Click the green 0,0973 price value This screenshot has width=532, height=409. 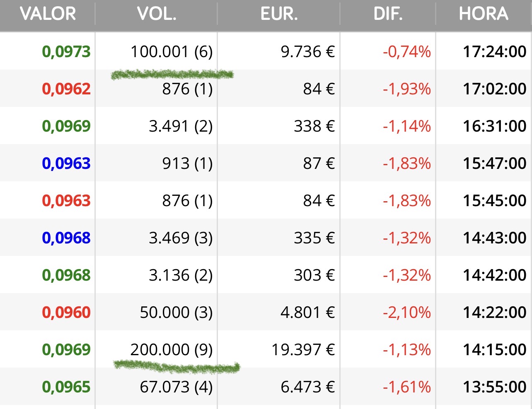click(x=66, y=52)
